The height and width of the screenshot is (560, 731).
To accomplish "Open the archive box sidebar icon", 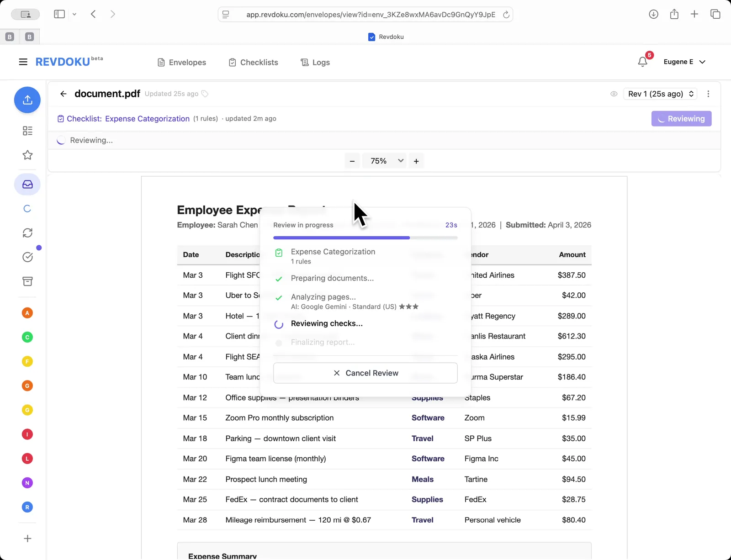I will [x=27, y=281].
